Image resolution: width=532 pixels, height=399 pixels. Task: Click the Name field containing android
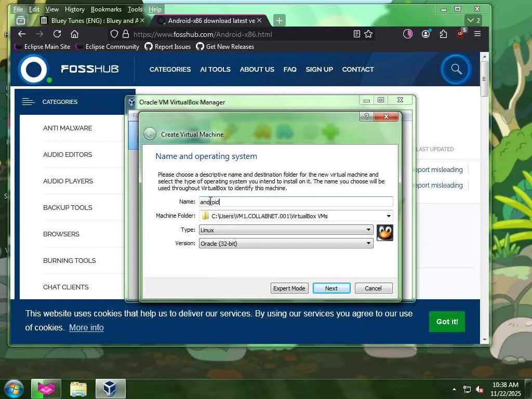click(x=296, y=202)
